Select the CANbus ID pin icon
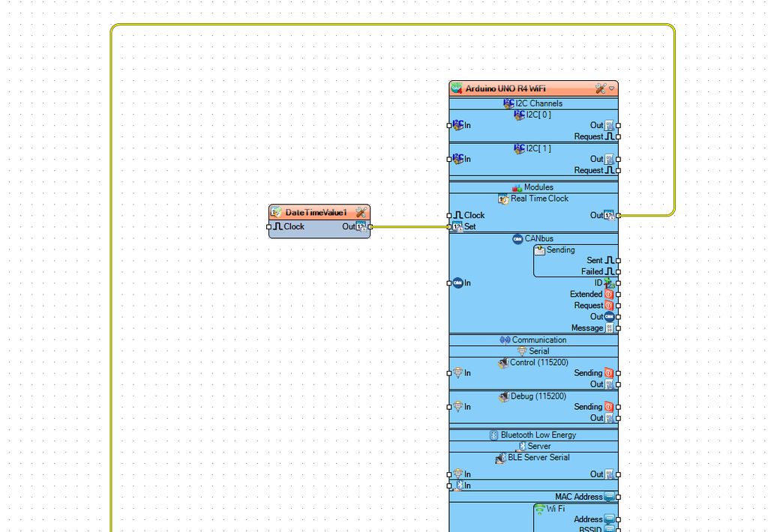 [609, 283]
